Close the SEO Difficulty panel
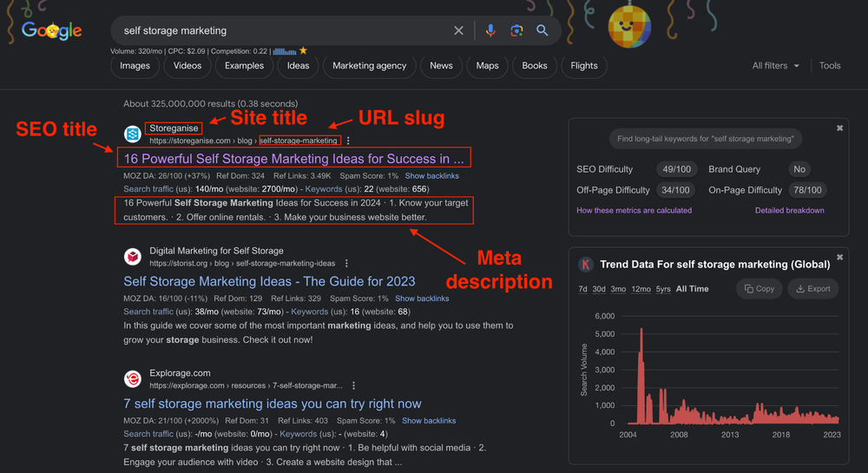868x473 pixels. [839, 128]
